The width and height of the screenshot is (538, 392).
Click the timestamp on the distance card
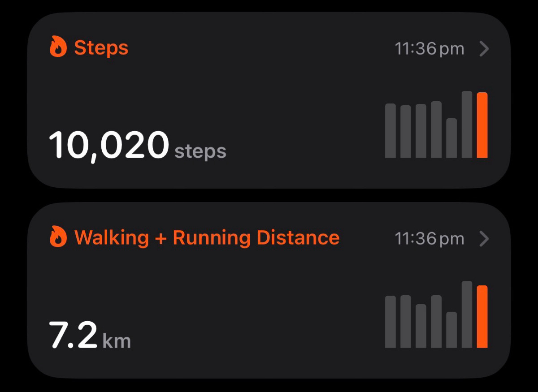(x=429, y=238)
